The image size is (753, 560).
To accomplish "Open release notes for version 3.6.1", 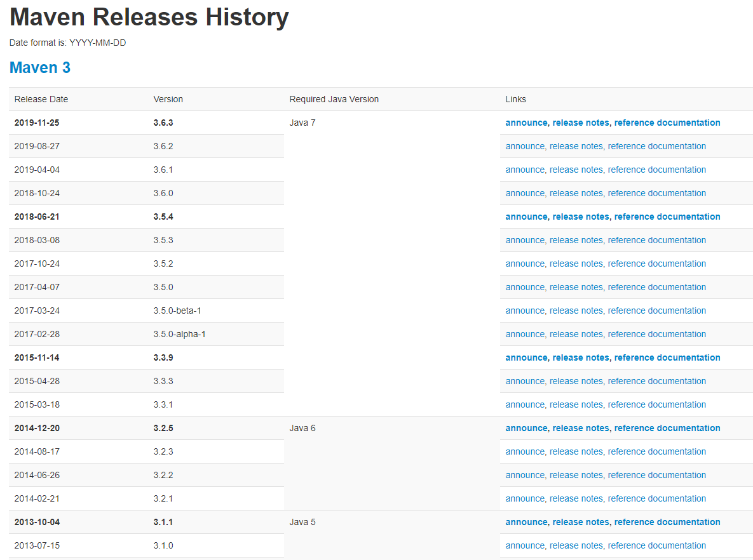I will tap(576, 170).
